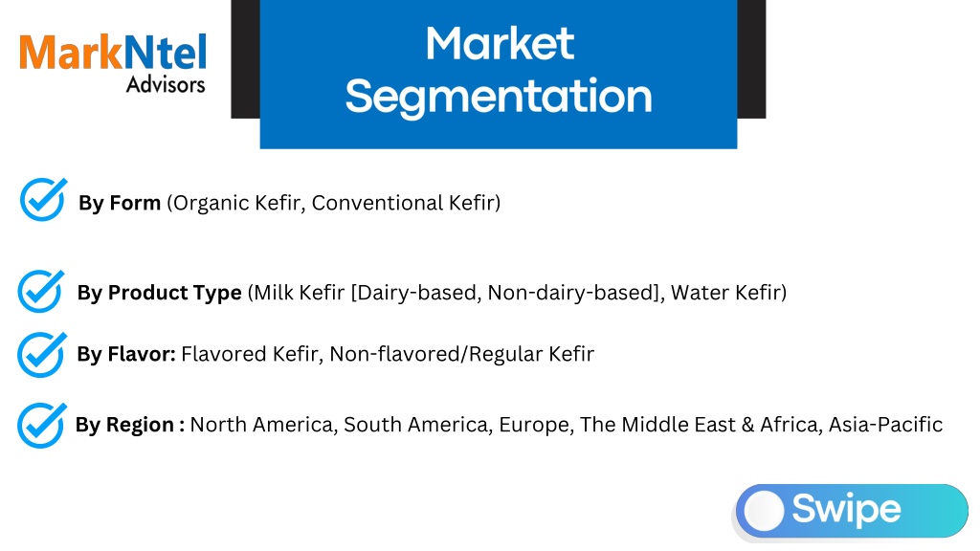This screenshot has width=980, height=551.
Task: Click the black bar left of the banner
Action: coord(246,58)
